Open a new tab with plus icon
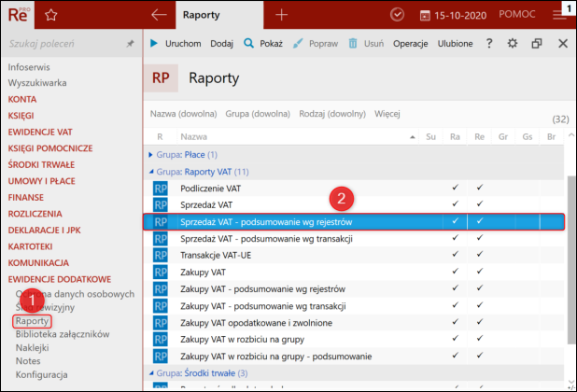The image size is (577, 392). 282,15
